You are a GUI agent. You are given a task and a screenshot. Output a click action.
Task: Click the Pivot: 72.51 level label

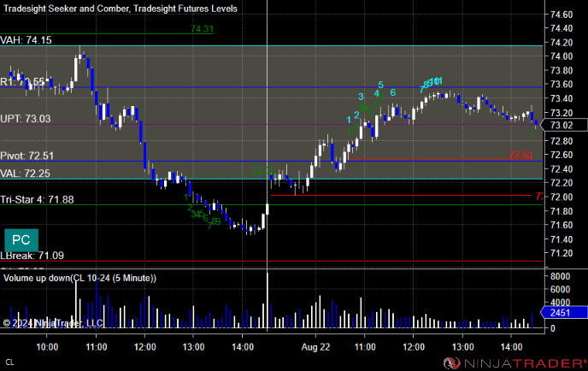click(x=26, y=156)
